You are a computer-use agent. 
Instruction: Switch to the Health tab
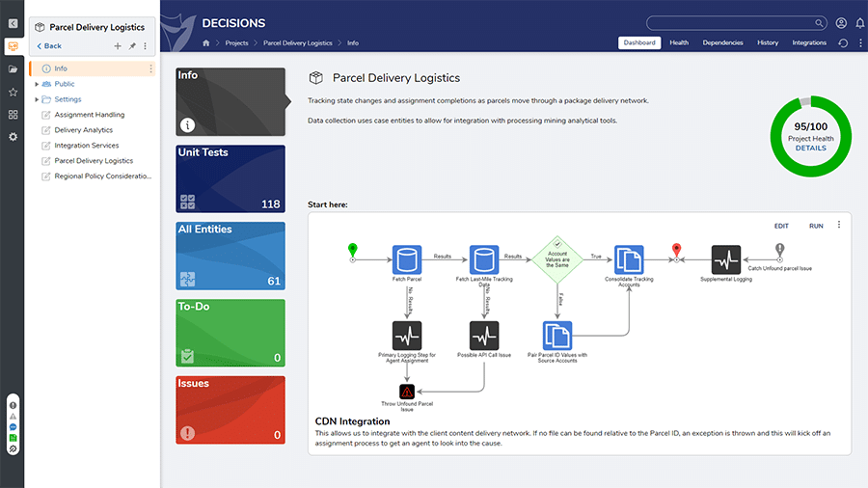click(679, 43)
